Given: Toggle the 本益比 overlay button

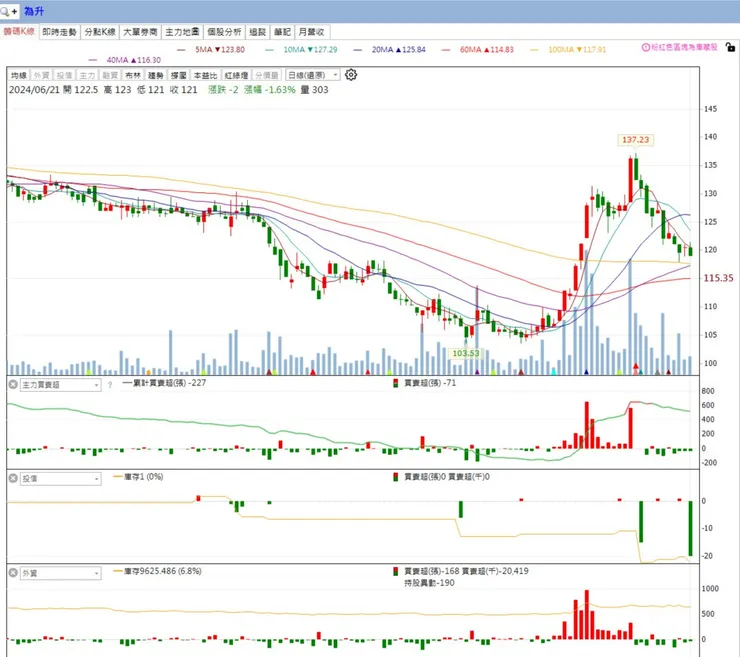Looking at the screenshot, I should pos(205,76).
